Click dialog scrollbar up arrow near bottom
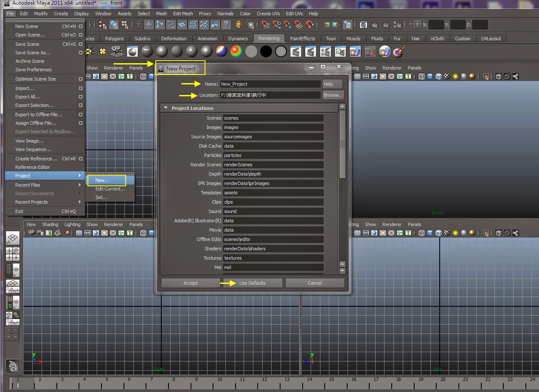The width and height of the screenshot is (539, 392). pos(342,264)
